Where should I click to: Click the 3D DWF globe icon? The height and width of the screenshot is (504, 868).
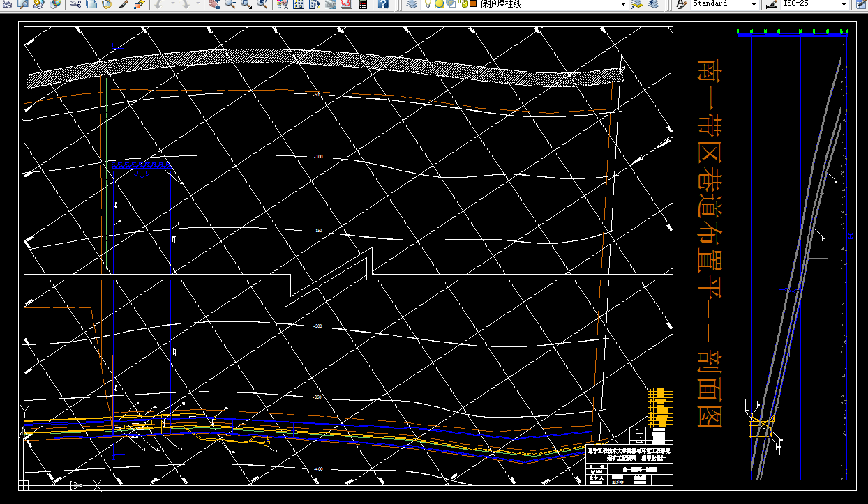click(x=54, y=3)
